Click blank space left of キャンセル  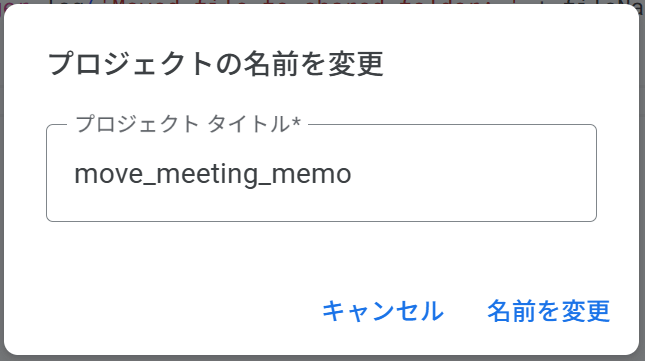pos(165,311)
